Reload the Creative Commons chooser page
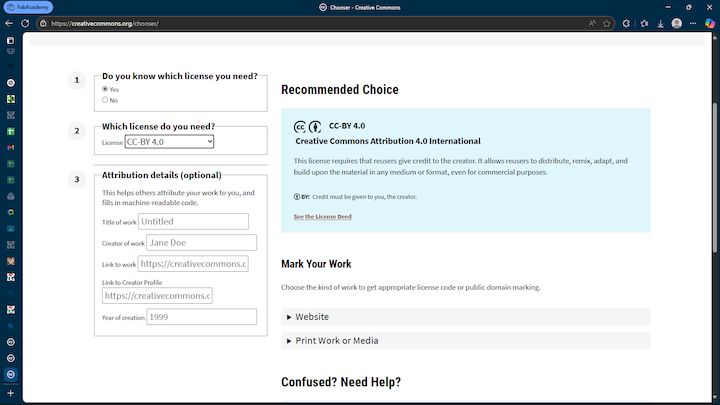 [x=25, y=23]
